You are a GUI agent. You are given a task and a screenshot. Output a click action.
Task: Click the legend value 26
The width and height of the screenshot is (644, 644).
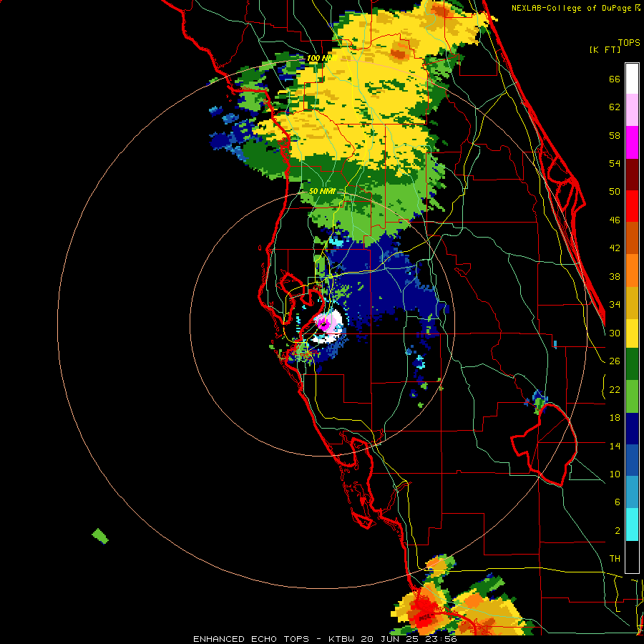tap(615, 361)
